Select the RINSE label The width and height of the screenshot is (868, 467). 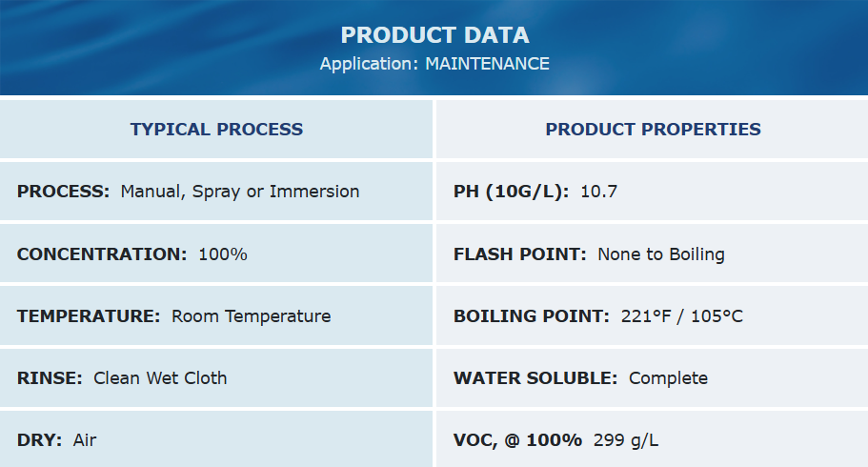50,378
